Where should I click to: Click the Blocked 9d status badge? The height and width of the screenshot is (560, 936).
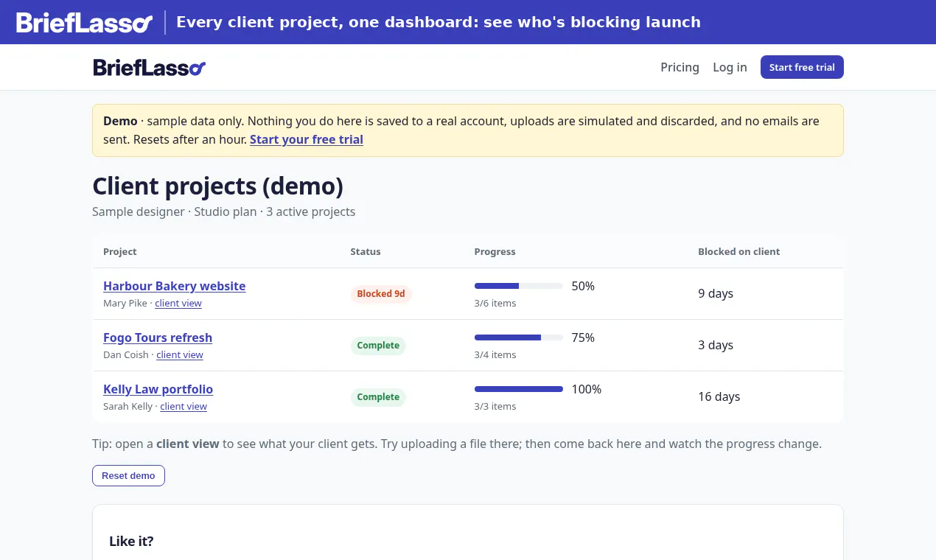381,294
